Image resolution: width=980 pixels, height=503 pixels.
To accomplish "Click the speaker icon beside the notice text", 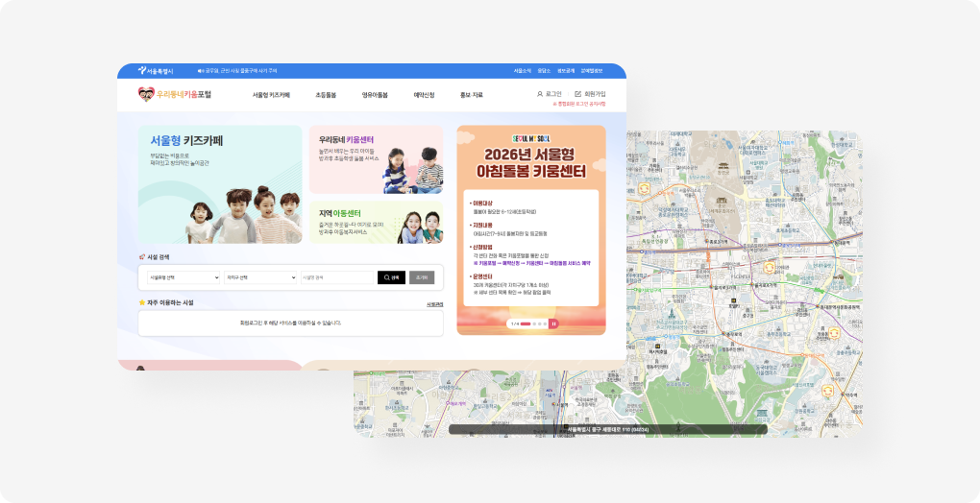I will (x=200, y=71).
